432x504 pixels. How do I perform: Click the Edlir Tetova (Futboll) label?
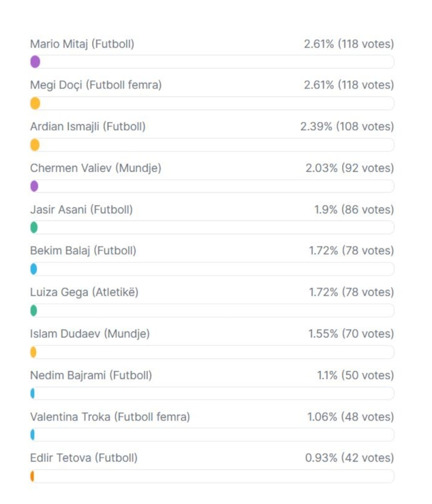[x=84, y=458]
